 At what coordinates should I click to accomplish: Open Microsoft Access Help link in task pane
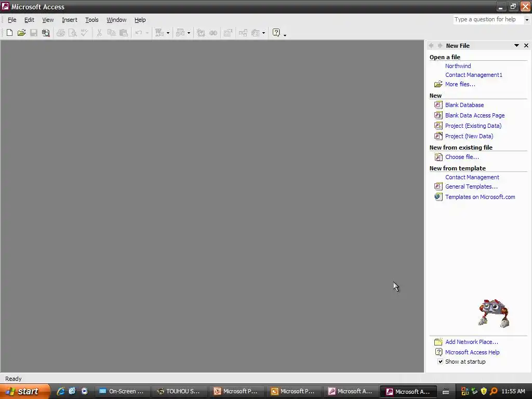(472, 352)
